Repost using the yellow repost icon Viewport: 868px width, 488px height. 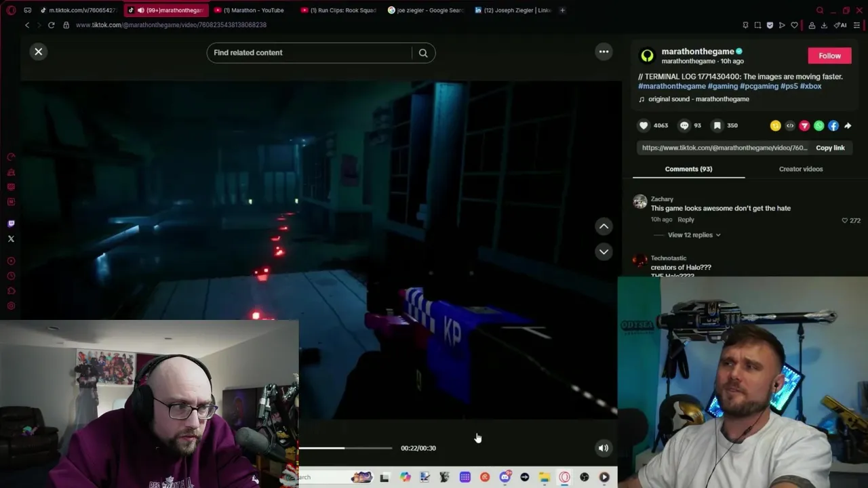(x=775, y=125)
